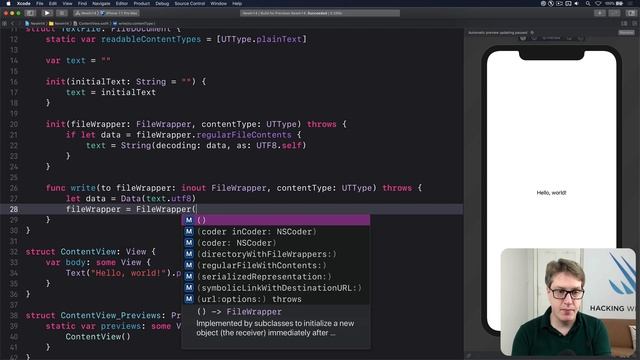The width and height of the screenshot is (640, 360).
Task: Open the Apple menu
Action: (8, 3)
